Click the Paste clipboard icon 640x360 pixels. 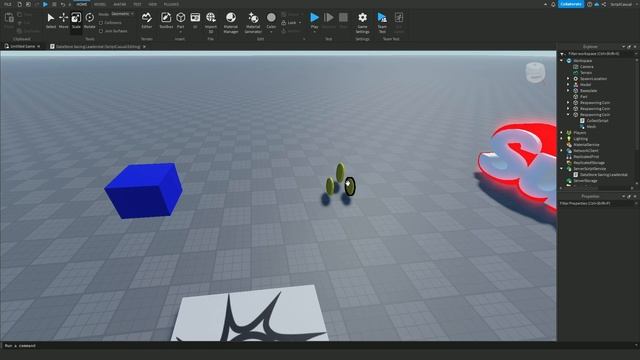[x=9, y=18]
